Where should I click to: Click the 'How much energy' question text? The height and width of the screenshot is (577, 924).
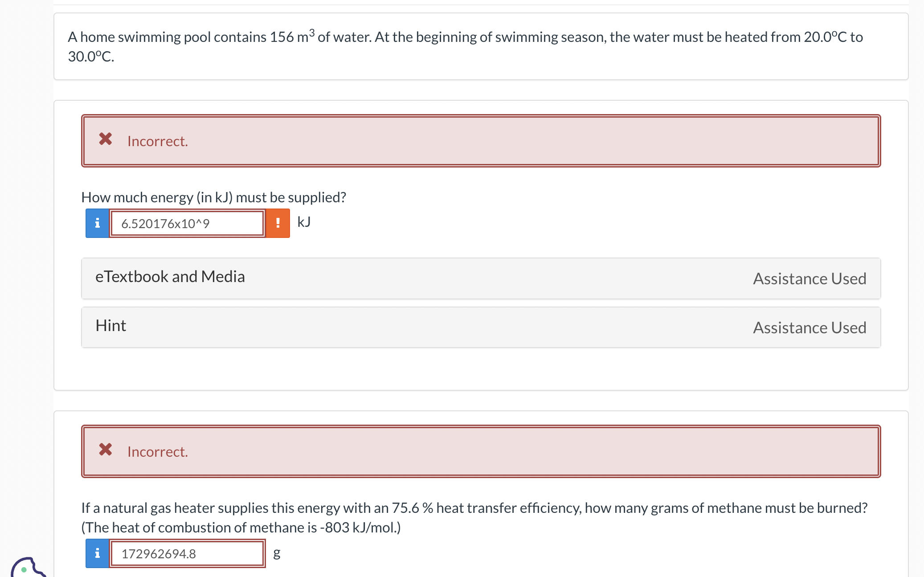click(x=214, y=197)
